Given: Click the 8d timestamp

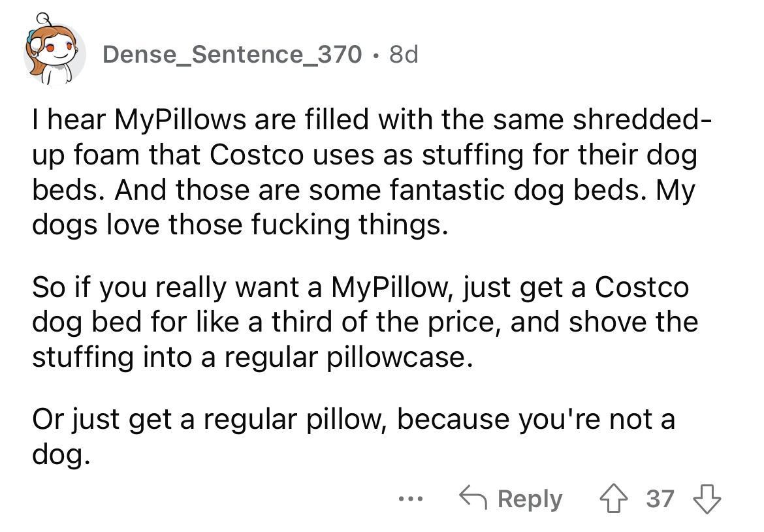Looking at the screenshot, I should tap(403, 55).
